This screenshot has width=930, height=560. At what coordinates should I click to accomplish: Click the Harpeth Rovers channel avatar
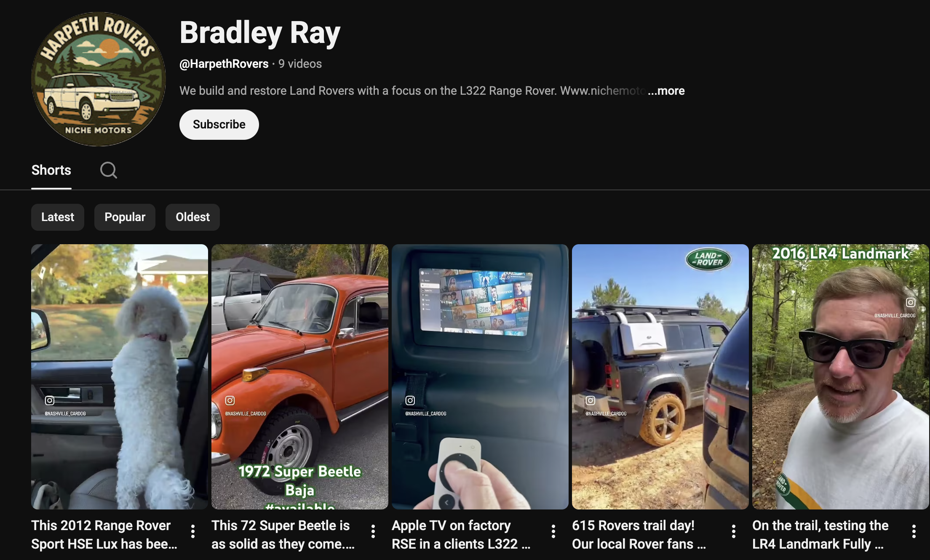click(x=98, y=78)
